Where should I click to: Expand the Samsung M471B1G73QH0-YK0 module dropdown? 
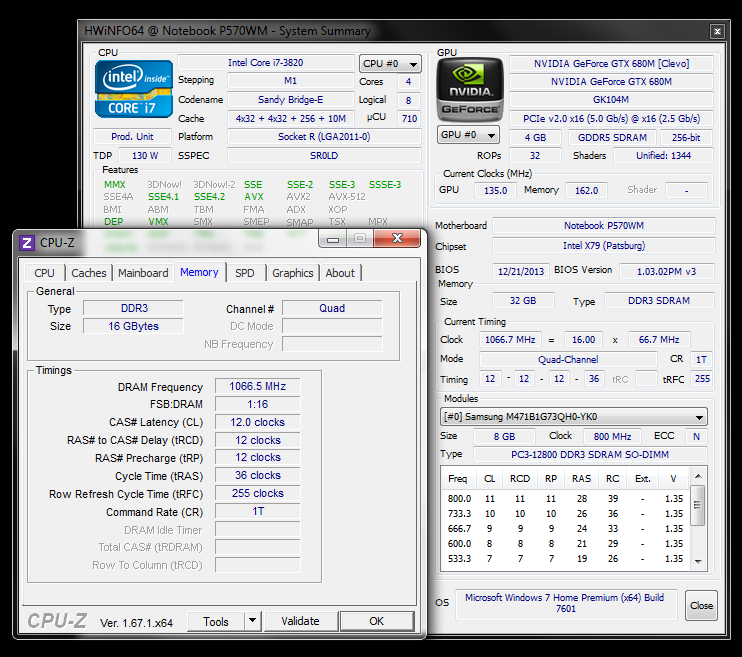(574, 417)
